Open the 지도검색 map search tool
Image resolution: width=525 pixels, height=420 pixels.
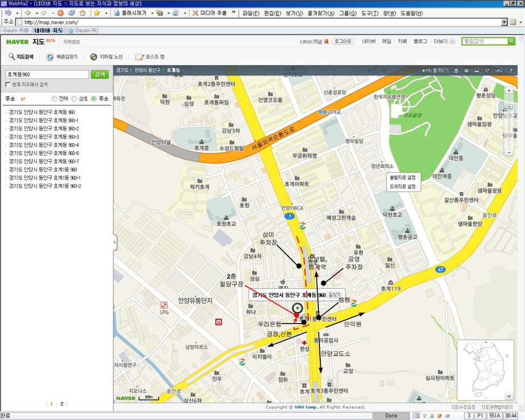point(21,56)
